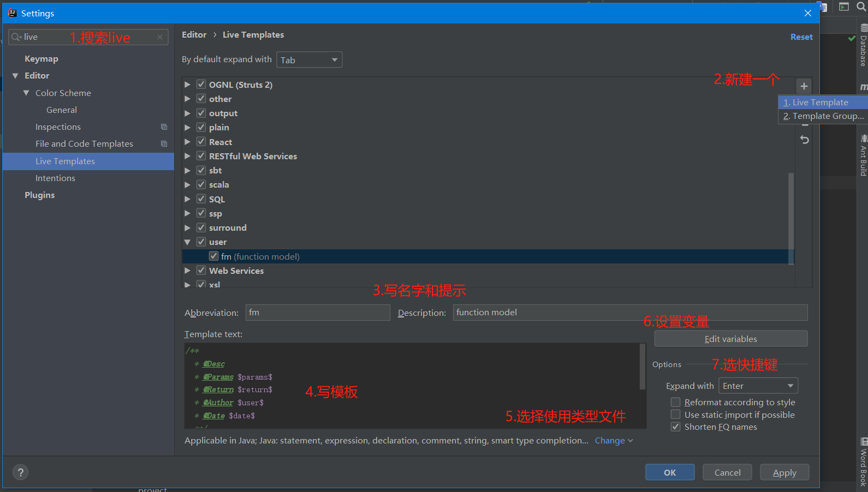Choose '1. Live Template' from the popup
This screenshot has width=868, height=492.
click(x=823, y=102)
